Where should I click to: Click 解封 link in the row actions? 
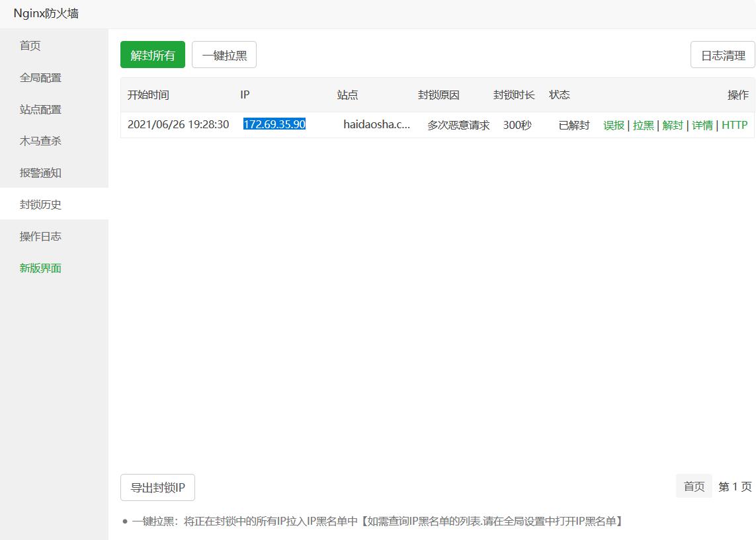pos(673,125)
